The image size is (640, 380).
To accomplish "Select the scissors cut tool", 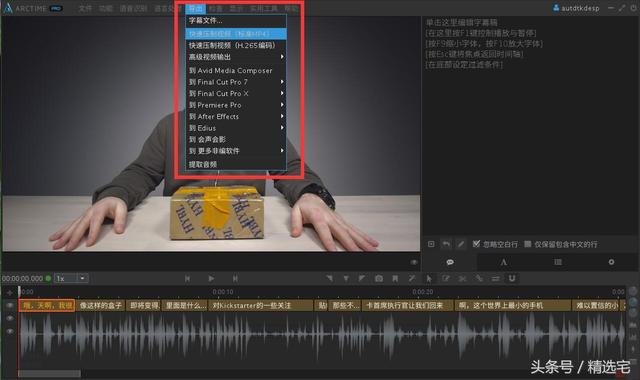I will pos(462,278).
